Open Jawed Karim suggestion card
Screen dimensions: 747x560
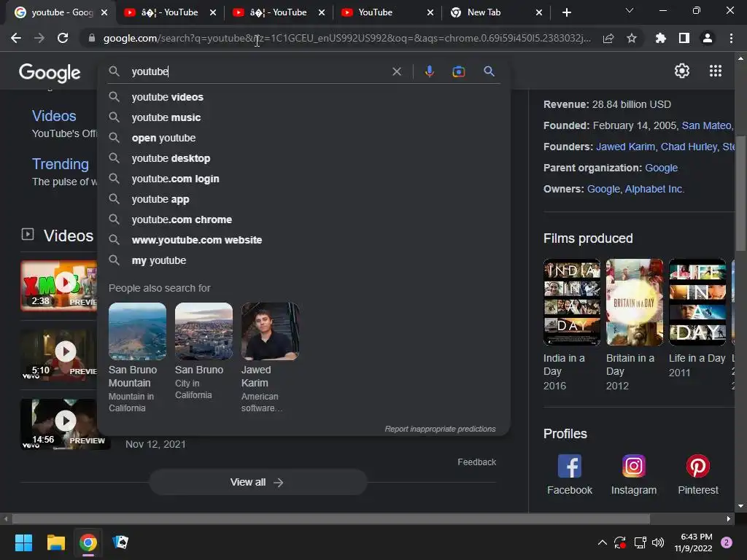tap(270, 357)
